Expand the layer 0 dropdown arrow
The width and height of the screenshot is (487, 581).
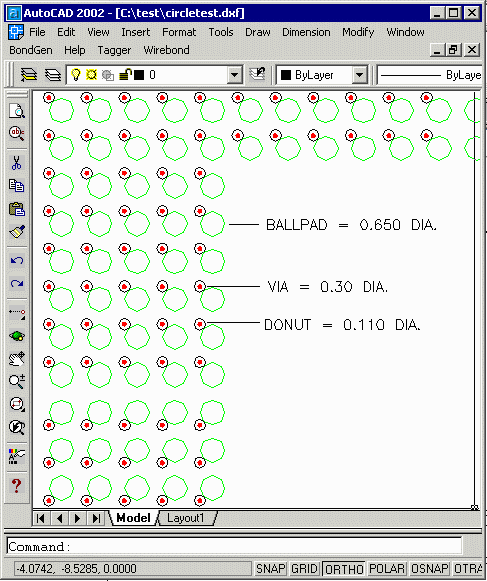click(235, 75)
